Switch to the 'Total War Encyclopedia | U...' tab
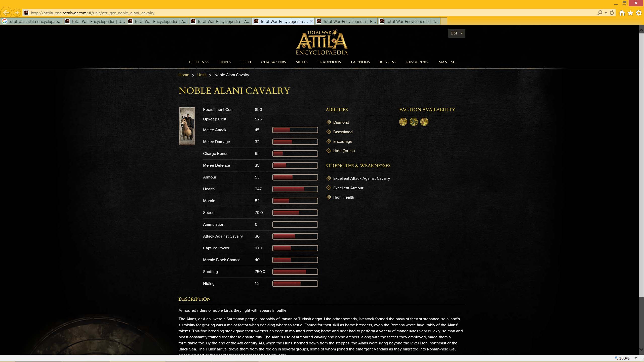The image size is (644, 362). [95, 21]
